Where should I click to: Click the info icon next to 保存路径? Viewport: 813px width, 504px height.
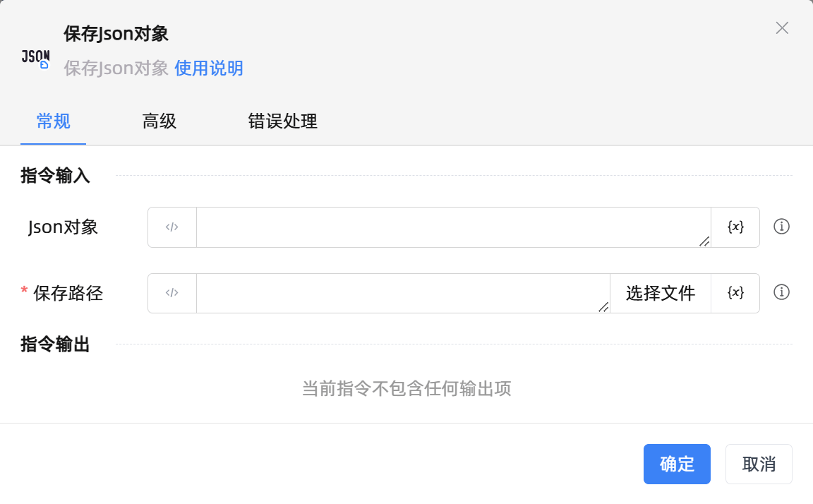[781, 292]
